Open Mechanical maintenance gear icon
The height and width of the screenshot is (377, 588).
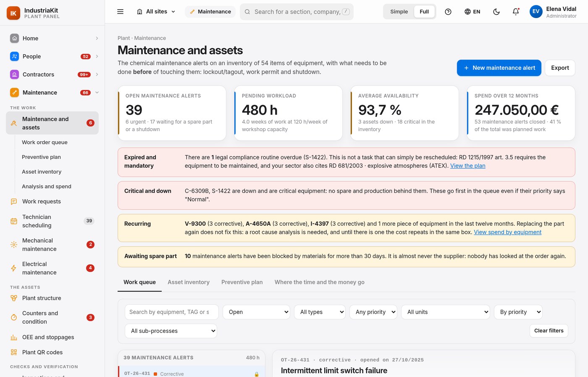click(14, 245)
